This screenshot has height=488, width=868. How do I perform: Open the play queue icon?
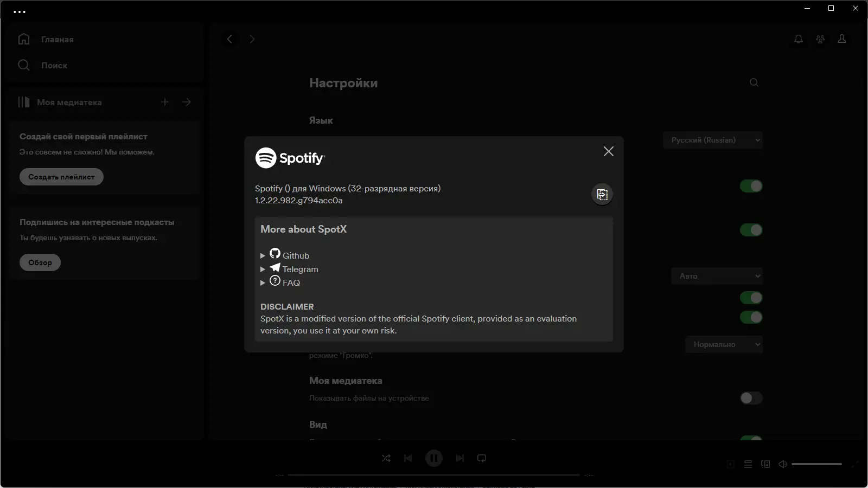pos(748,464)
